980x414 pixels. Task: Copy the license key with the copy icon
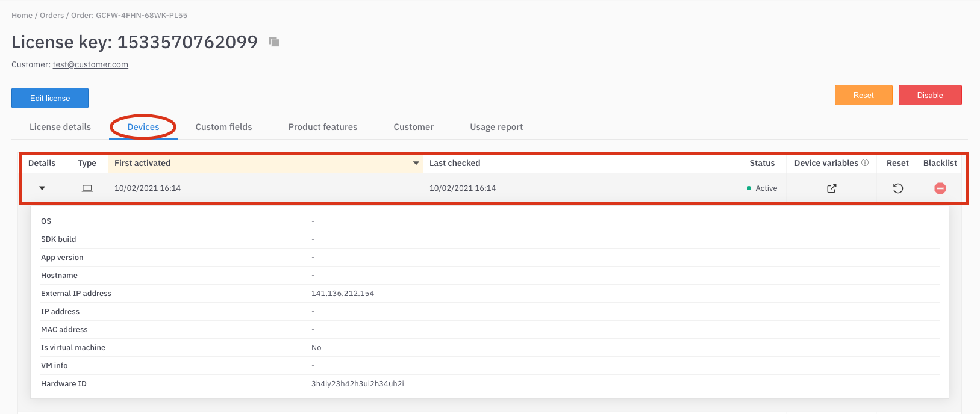274,42
